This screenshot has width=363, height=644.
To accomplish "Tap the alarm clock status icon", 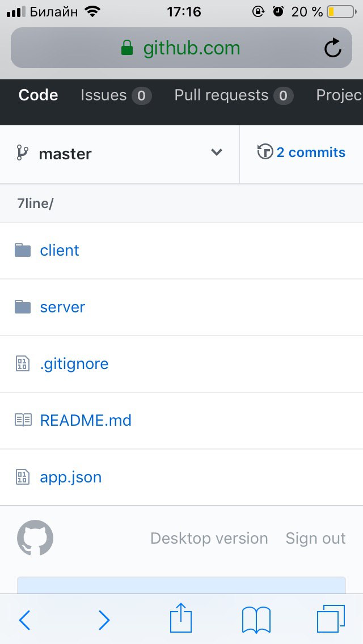I will click(x=278, y=11).
